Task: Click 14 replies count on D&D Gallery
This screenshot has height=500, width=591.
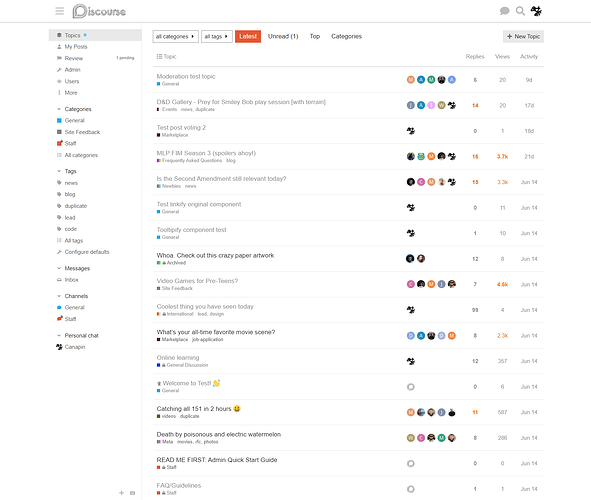Action: click(x=475, y=106)
